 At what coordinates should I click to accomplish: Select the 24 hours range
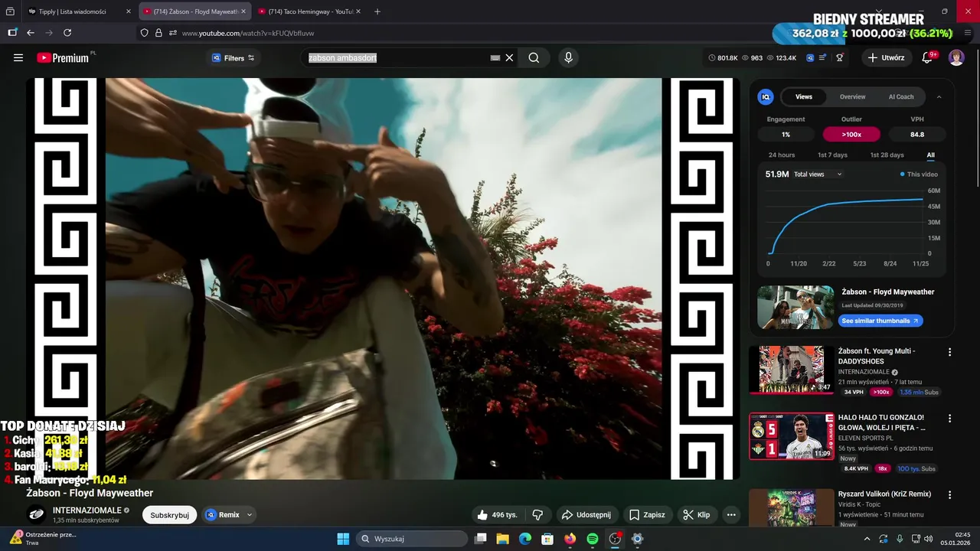[x=782, y=155]
